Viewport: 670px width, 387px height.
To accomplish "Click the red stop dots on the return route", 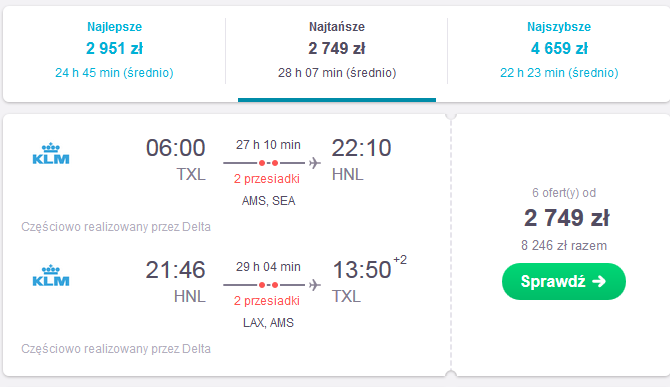I will click(x=268, y=284).
